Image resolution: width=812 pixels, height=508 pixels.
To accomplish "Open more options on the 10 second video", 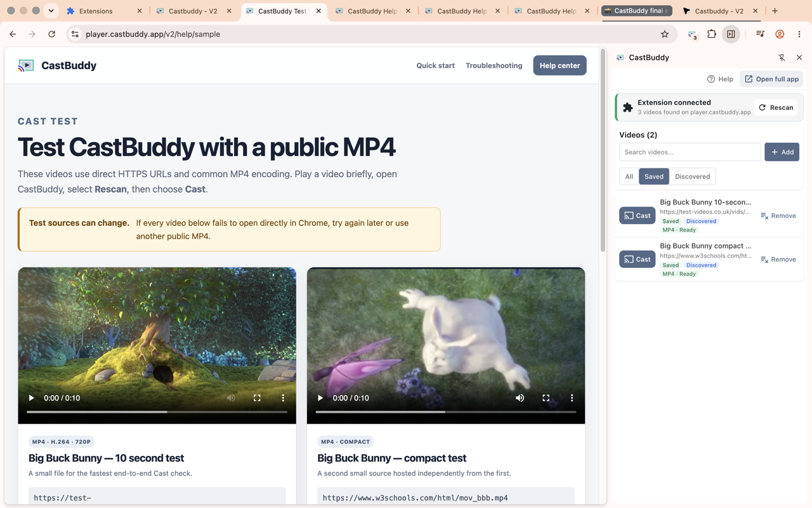I will click(x=283, y=398).
